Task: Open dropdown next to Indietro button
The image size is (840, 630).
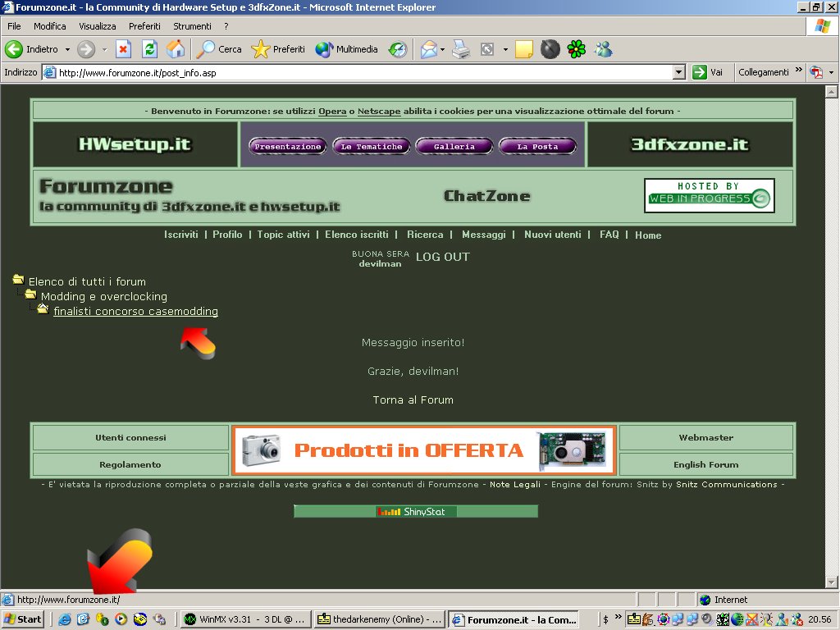Action: (x=67, y=49)
